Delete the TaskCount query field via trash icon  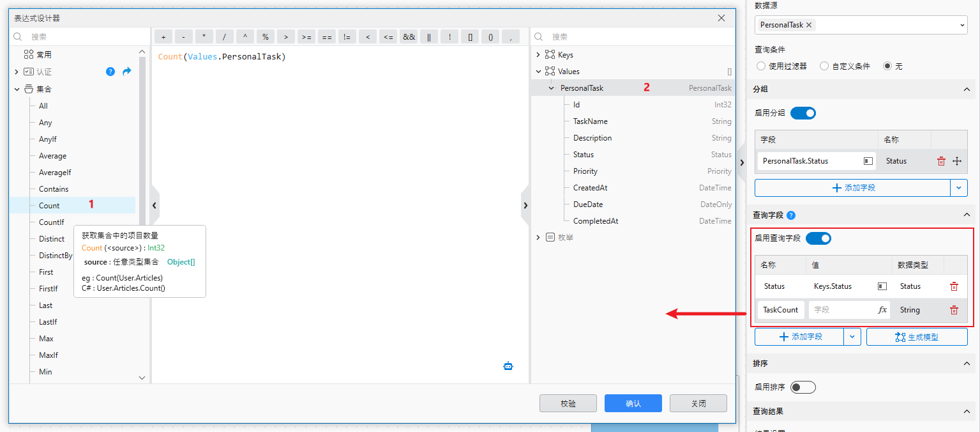tap(954, 309)
